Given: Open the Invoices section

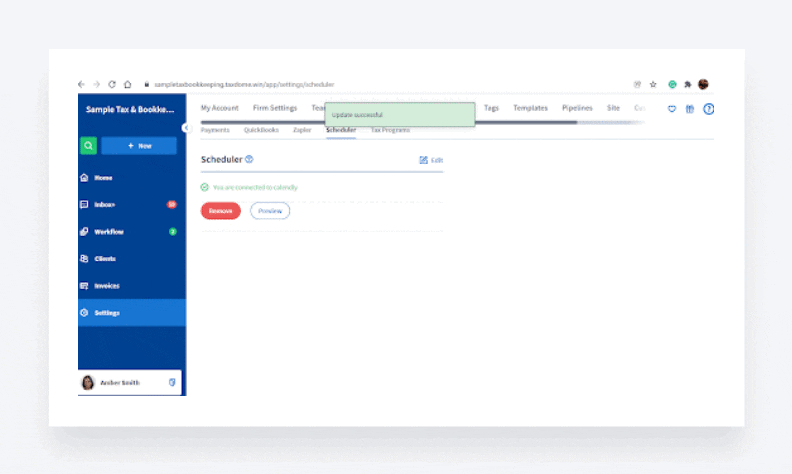Looking at the screenshot, I should point(106,286).
